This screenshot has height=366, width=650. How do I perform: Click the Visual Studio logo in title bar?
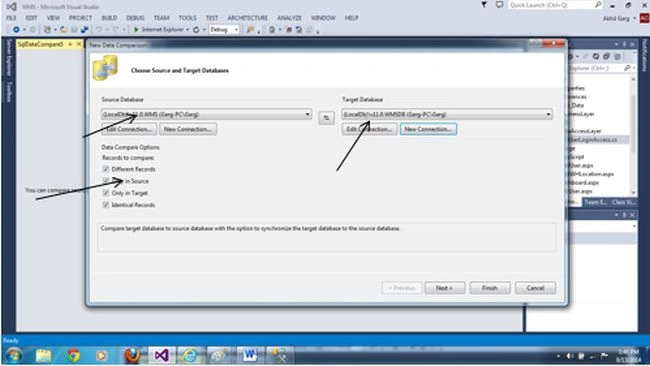coord(11,6)
